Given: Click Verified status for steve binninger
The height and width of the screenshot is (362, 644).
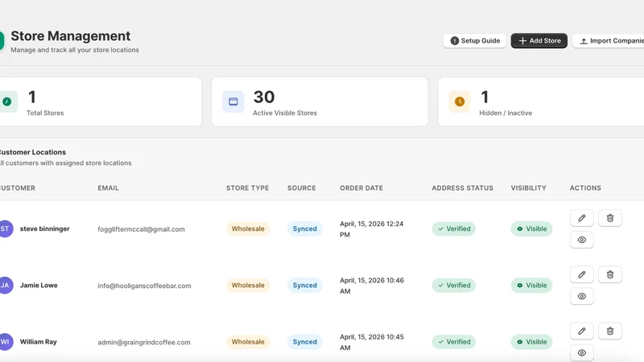Looking at the screenshot, I should pyautogui.click(x=453, y=228).
